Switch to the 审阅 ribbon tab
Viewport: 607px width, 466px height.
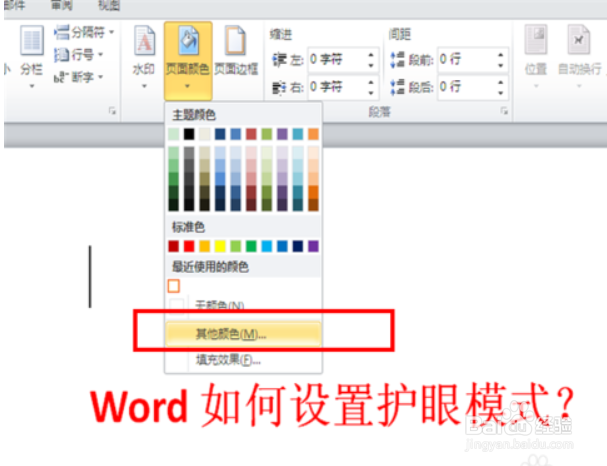pyautogui.click(x=62, y=5)
